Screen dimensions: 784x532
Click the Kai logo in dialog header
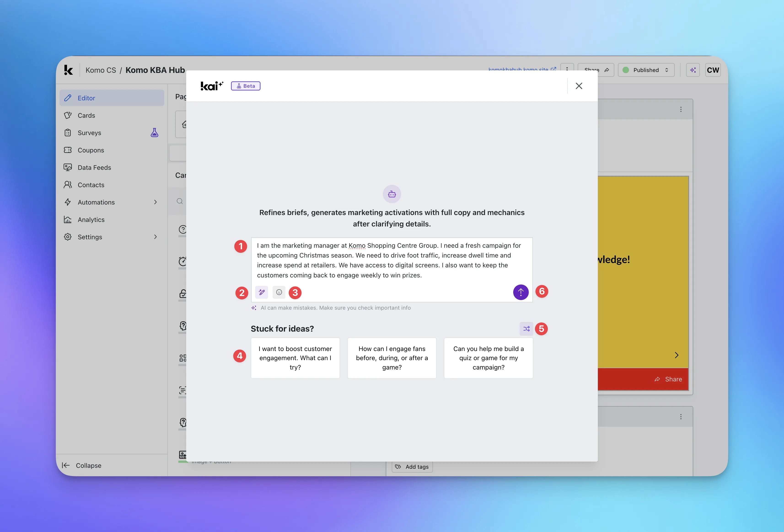point(212,86)
